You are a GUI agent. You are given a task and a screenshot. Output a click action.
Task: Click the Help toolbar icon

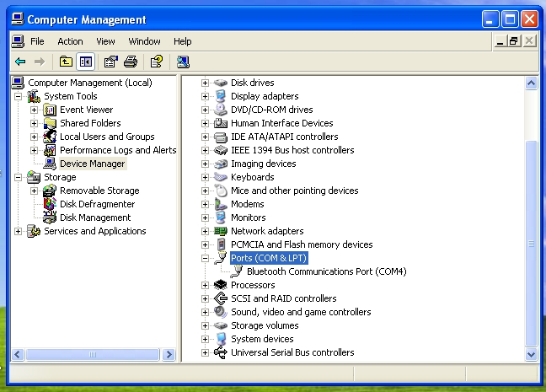click(156, 62)
